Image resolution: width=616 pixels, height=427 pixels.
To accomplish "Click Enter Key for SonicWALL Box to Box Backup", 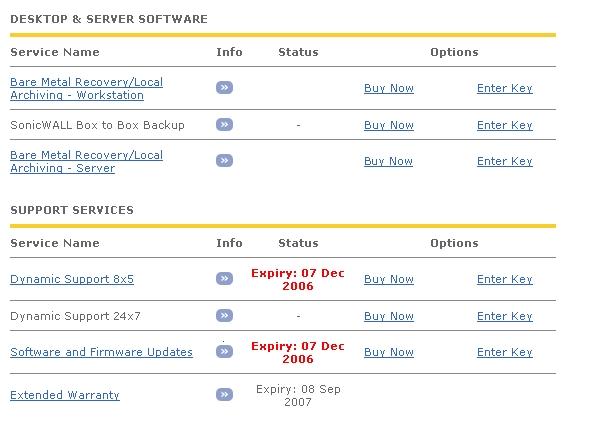I will [x=505, y=125].
